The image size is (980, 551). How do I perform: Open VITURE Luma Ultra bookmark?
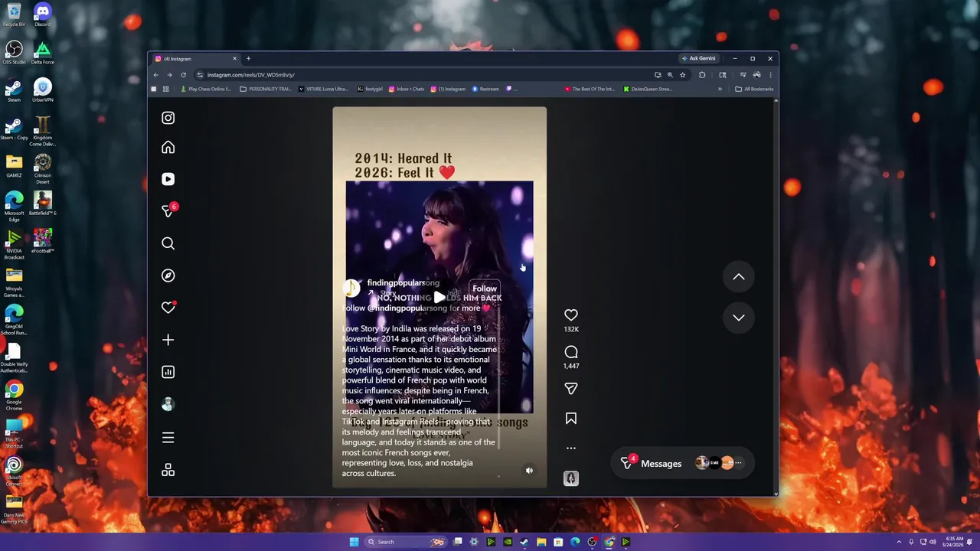[323, 89]
